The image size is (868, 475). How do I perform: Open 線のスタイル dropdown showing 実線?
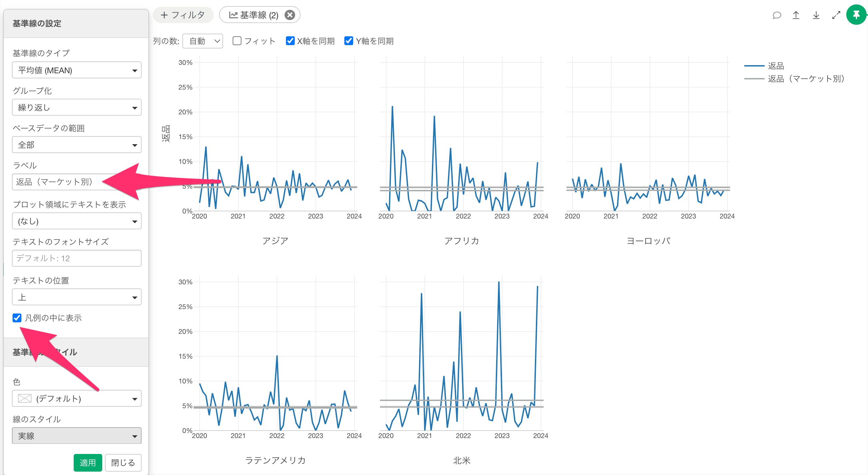point(77,436)
